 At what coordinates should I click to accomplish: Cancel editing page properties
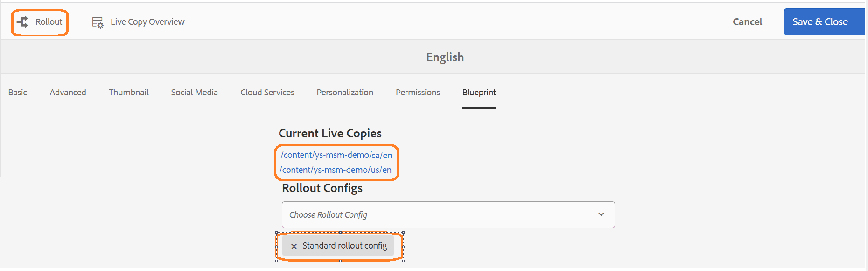click(x=747, y=22)
